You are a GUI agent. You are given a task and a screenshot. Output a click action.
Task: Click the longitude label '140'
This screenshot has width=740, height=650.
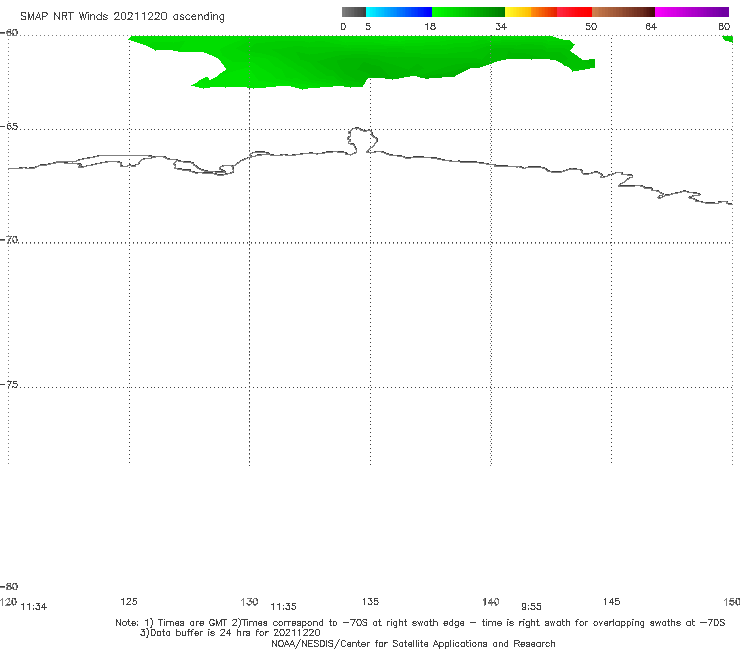(x=491, y=601)
